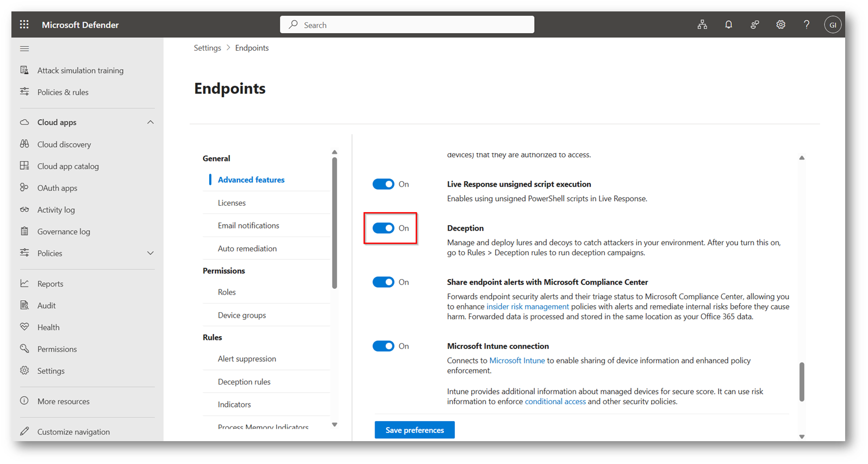Open Indicators under Rules
Viewport: 868px width, 464px height.
point(234,404)
